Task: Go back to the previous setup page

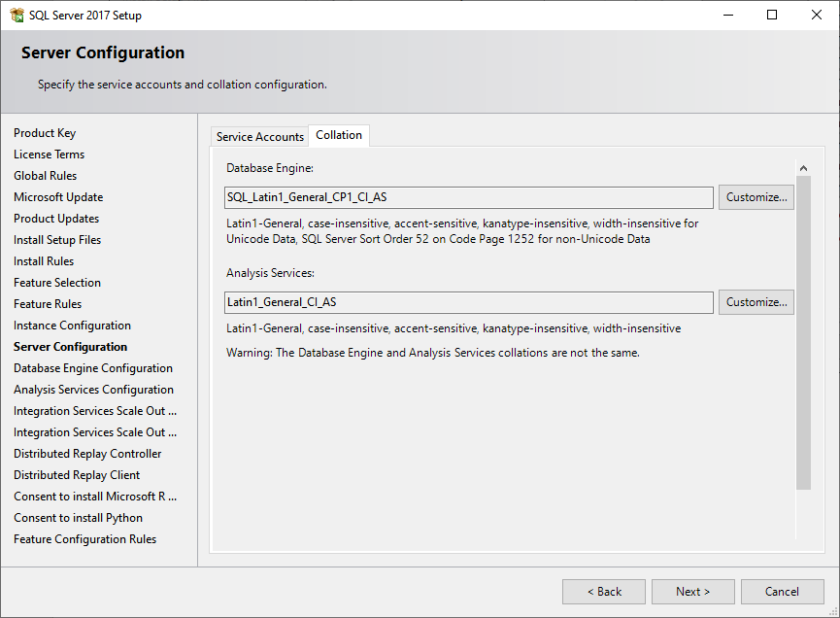Action: click(603, 592)
